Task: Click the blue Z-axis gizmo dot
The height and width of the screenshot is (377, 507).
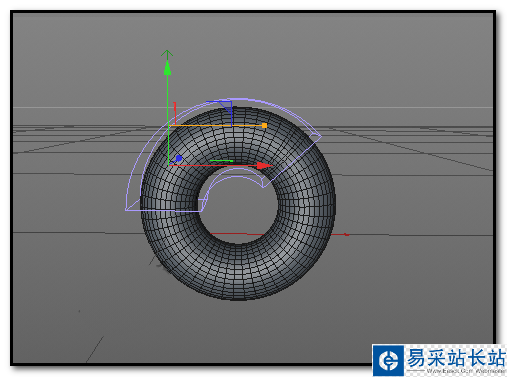Action: (x=179, y=158)
